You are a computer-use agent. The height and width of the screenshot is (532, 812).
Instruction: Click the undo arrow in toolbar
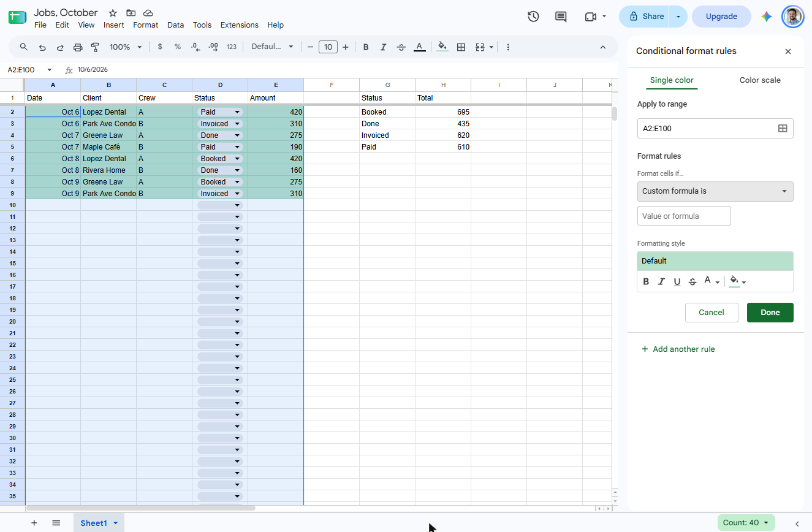(42, 47)
